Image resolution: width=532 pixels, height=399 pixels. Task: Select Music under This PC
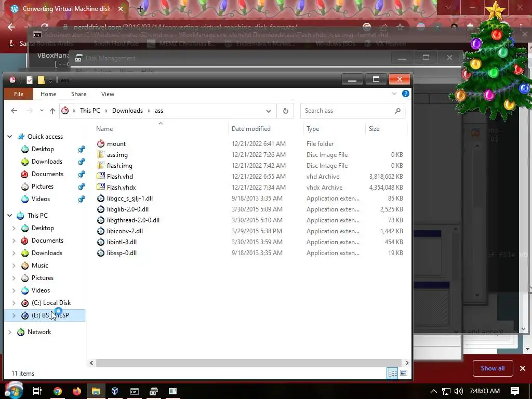39,265
